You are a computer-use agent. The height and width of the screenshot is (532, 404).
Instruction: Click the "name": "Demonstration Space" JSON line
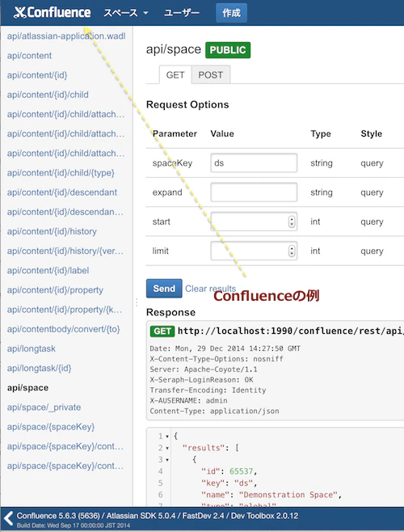click(x=271, y=495)
